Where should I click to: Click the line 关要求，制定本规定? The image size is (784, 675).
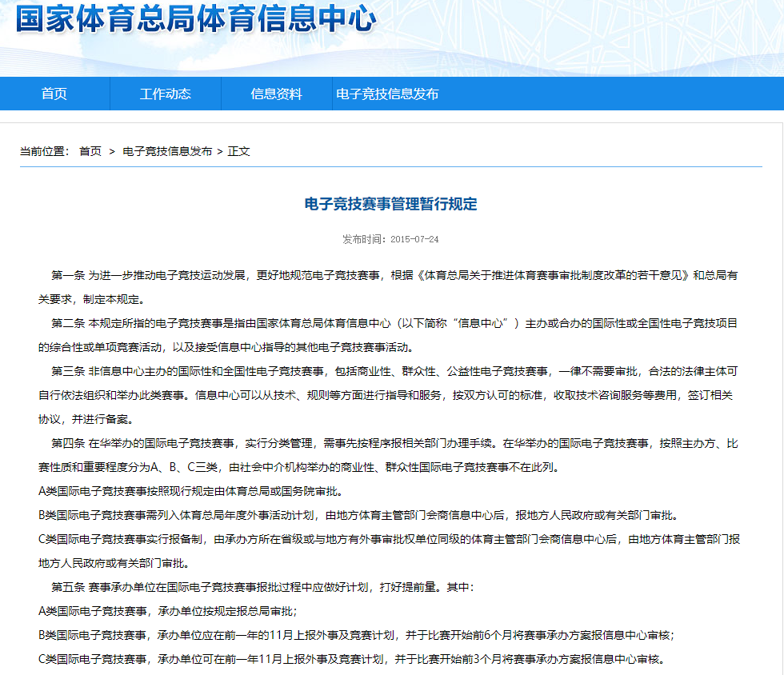point(93,299)
